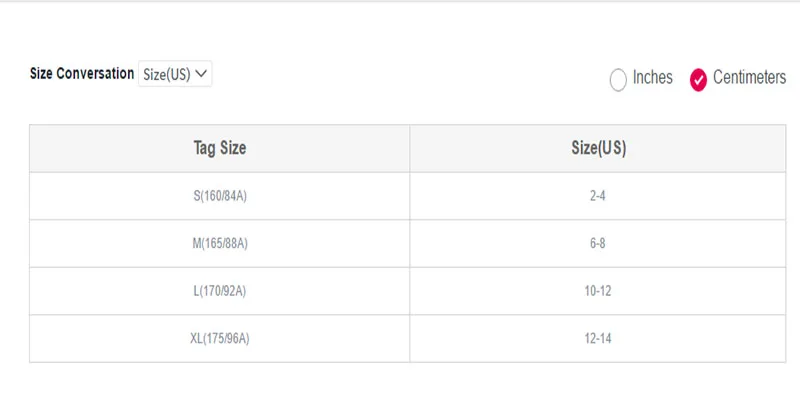This screenshot has height=400, width=800.
Task: Click the 12-14 US size cell
Action: coord(598,339)
